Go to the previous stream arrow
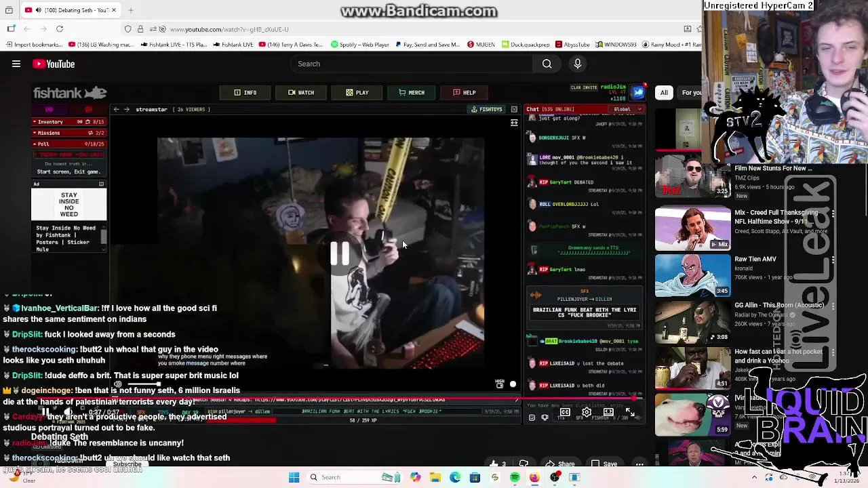 point(116,109)
